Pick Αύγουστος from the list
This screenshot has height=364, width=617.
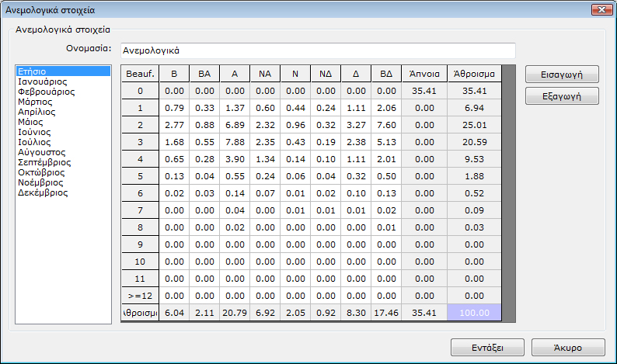click(x=41, y=153)
